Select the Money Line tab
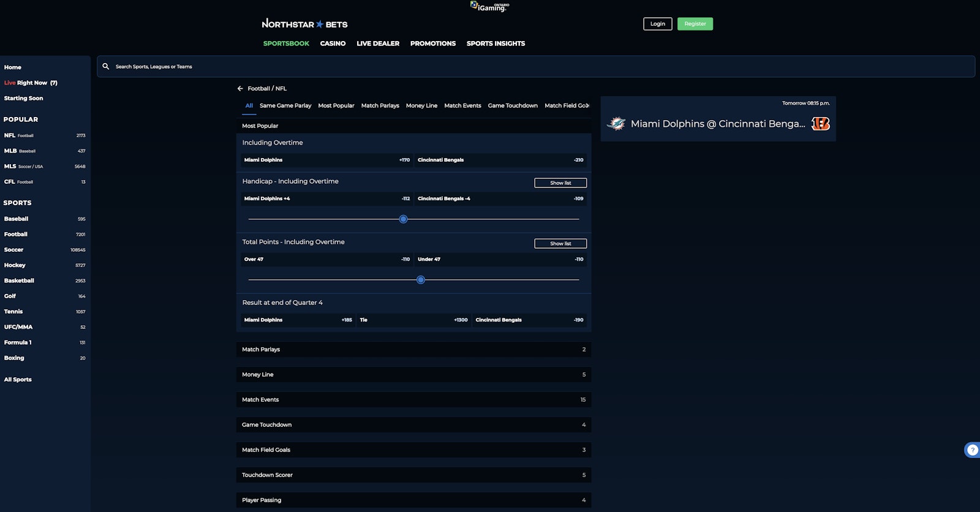980x512 pixels. click(421, 105)
